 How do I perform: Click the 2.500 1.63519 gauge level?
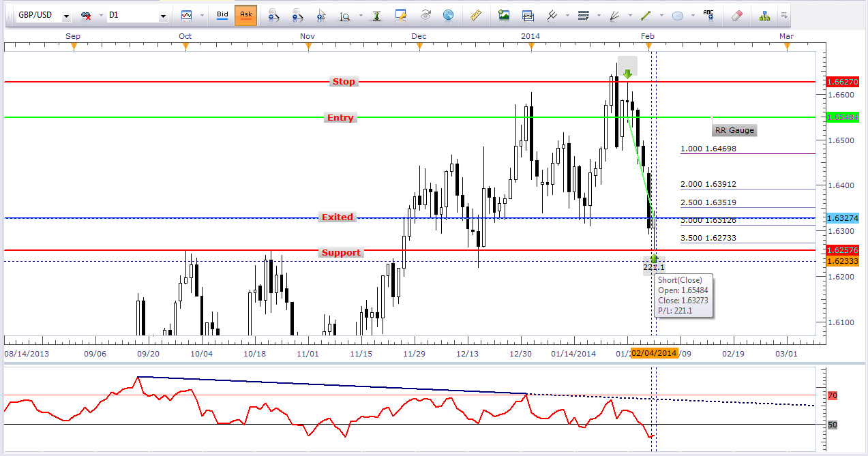tap(708, 202)
